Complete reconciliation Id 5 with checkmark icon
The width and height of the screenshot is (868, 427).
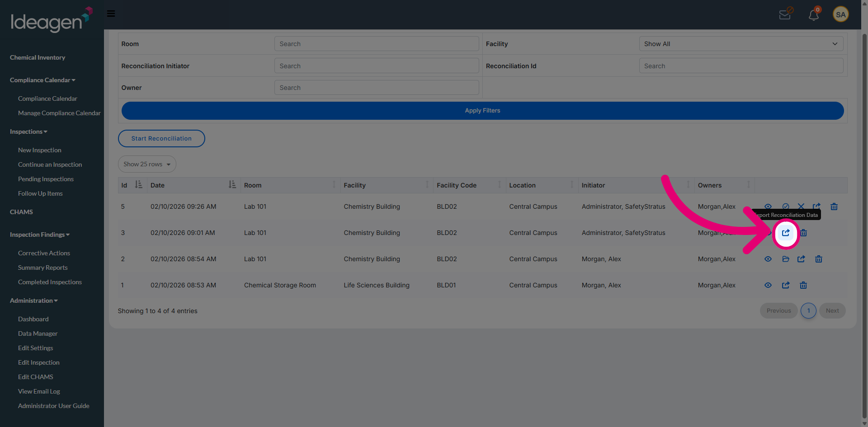[x=786, y=206]
